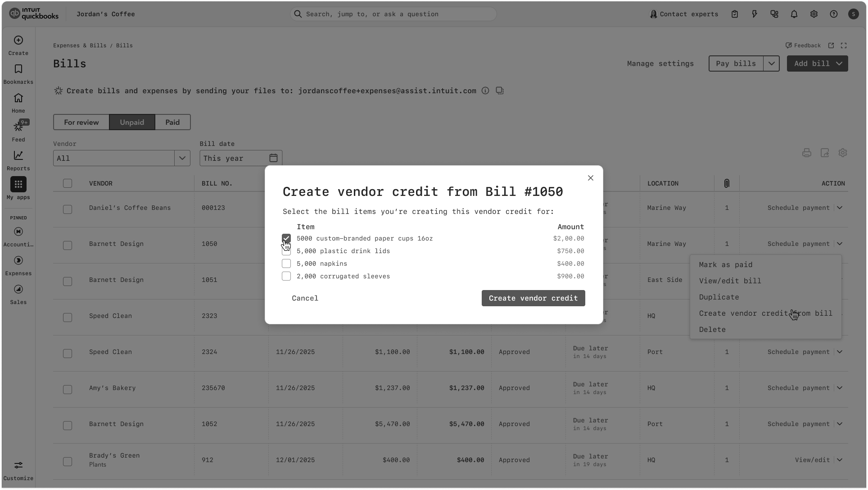Choose Duplicate from the action menu
The width and height of the screenshot is (868, 490).
click(765, 297)
